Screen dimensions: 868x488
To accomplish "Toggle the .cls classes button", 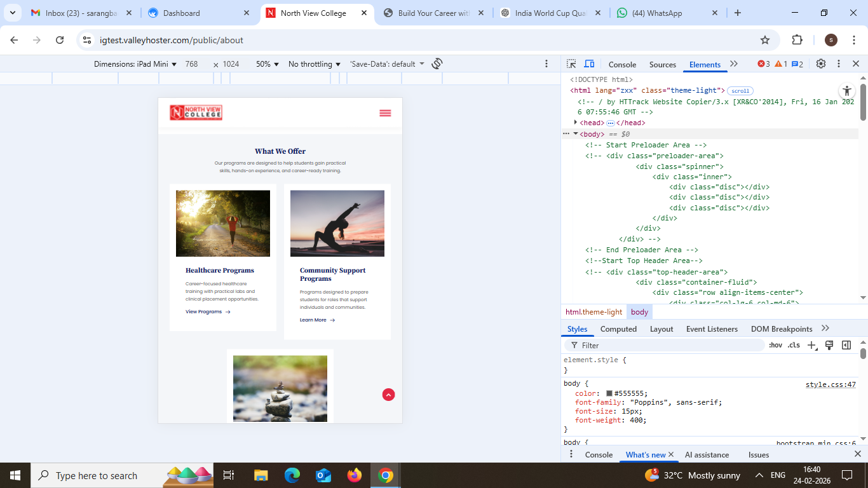I will click(x=794, y=345).
